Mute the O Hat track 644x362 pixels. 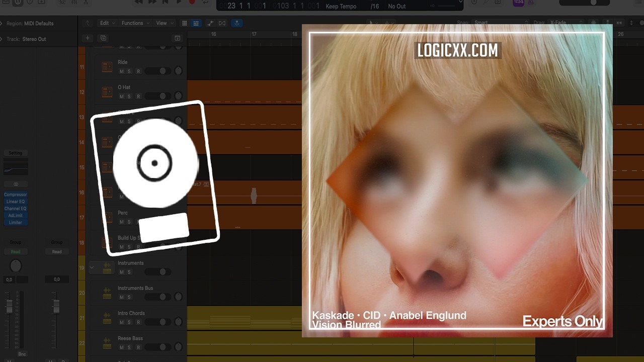point(121,97)
